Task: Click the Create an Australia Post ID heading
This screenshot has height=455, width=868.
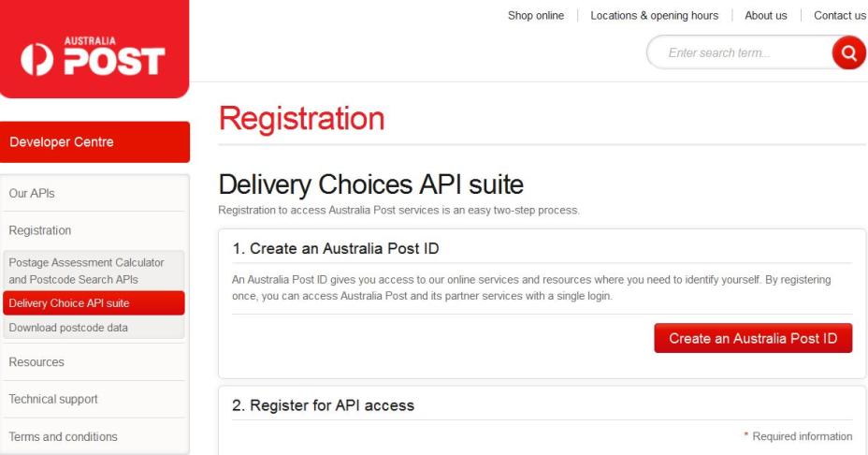Action: coord(336,248)
